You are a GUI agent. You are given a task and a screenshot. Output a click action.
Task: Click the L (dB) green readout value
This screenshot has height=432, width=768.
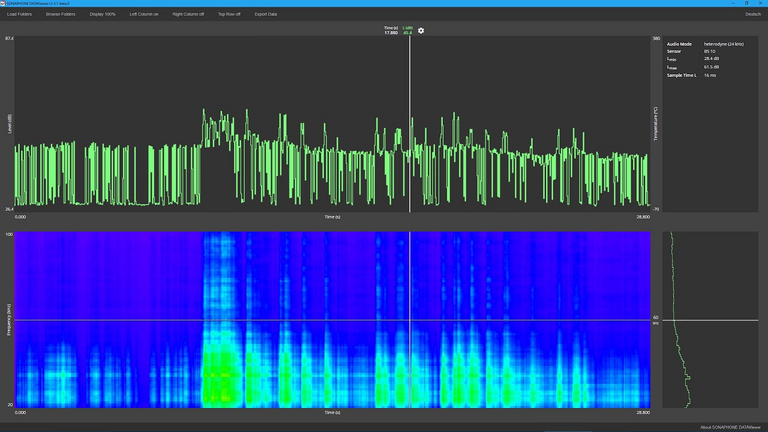407,33
